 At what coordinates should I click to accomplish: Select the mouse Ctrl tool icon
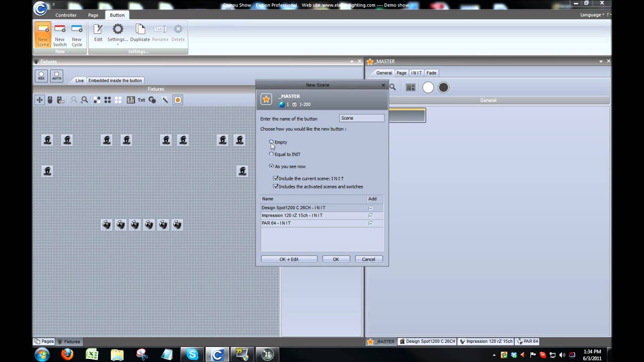(60, 100)
